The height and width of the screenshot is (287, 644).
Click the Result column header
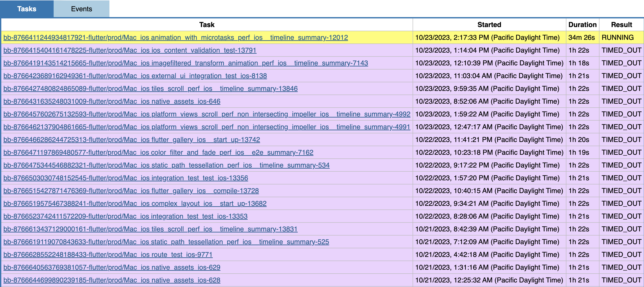(x=622, y=24)
